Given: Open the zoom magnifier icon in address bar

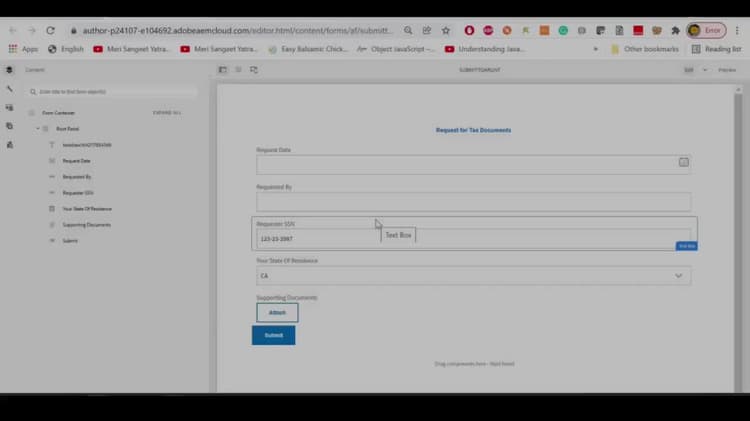Looking at the screenshot, I should (x=408, y=31).
